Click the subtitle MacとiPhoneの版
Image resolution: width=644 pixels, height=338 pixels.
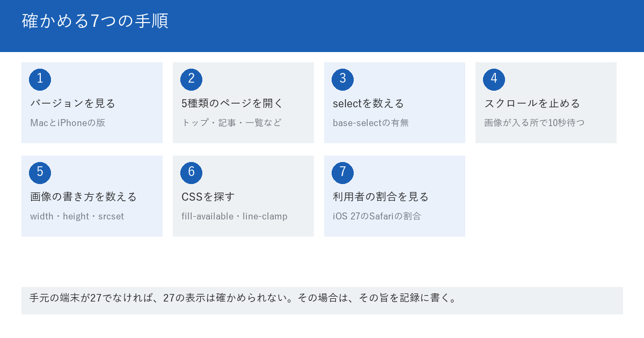point(68,123)
